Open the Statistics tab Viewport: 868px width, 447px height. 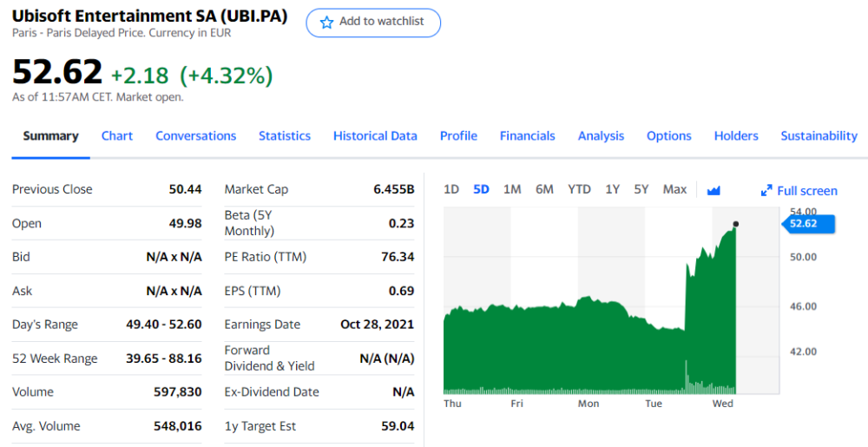285,135
